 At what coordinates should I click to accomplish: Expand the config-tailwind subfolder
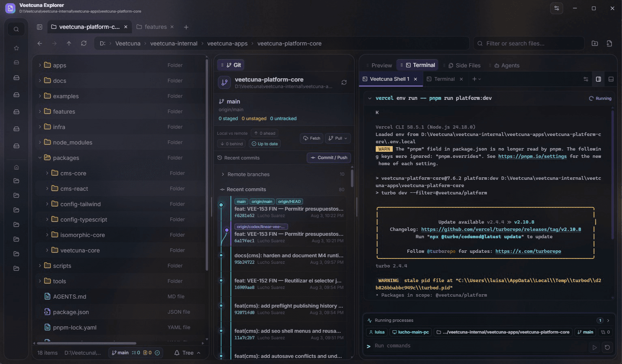pos(47,204)
